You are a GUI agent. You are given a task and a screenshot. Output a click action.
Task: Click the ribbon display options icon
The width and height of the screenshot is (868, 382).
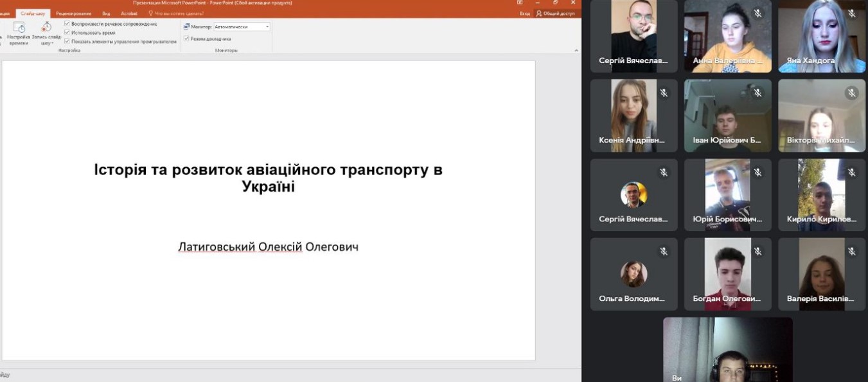coord(520,3)
